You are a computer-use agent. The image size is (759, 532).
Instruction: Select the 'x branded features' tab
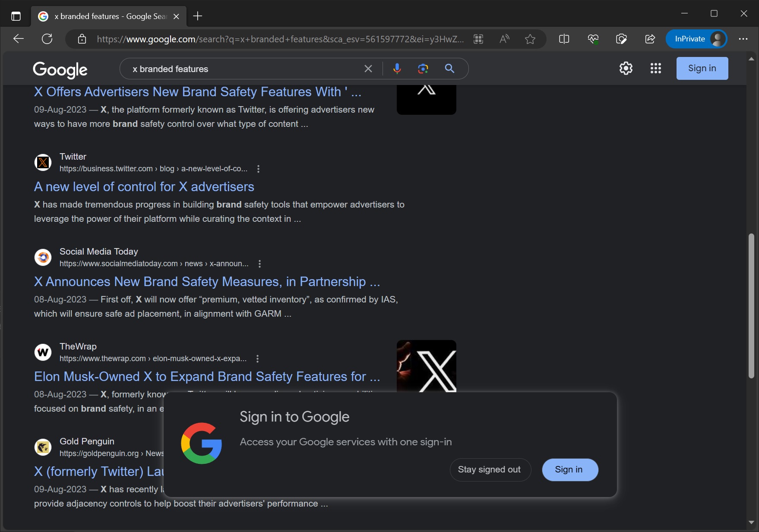[109, 16]
